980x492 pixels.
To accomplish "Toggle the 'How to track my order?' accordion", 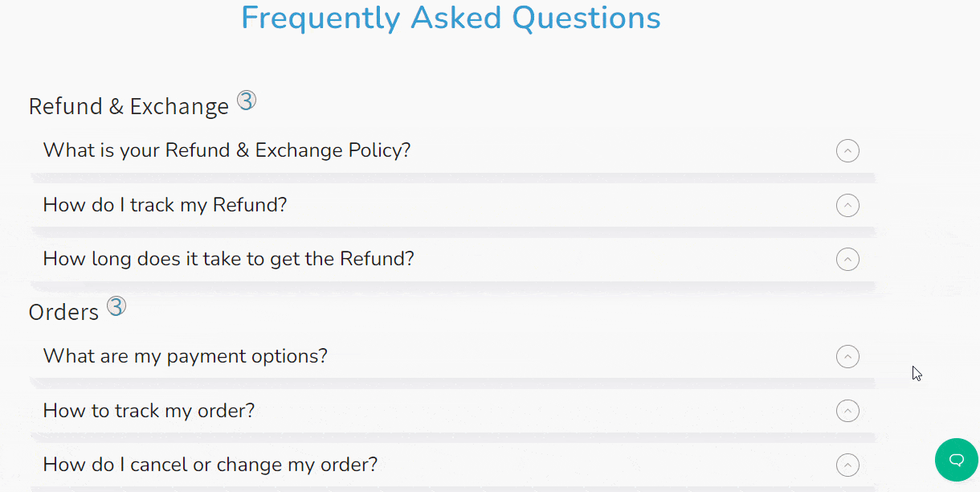I will 847,411.
